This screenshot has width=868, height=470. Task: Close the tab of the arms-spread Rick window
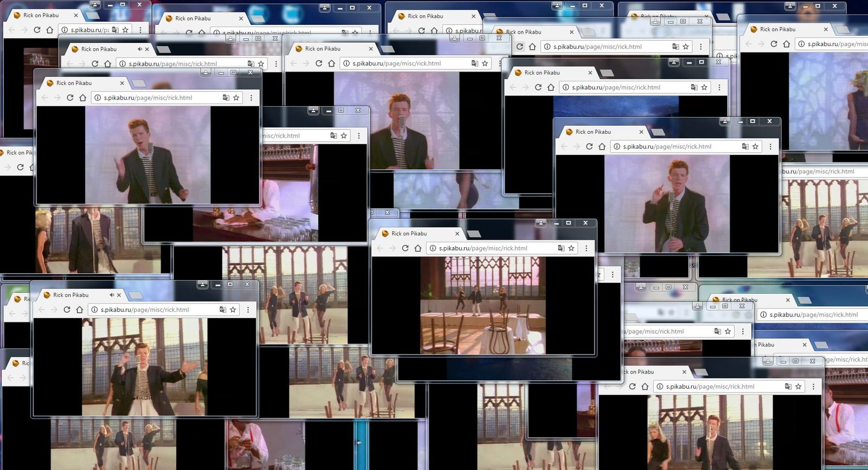click(x=119, y=295)
